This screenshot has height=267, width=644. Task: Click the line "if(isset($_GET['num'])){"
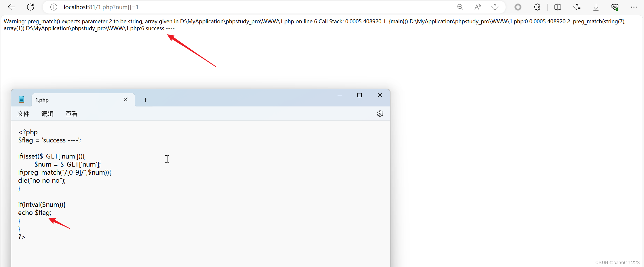52,156
